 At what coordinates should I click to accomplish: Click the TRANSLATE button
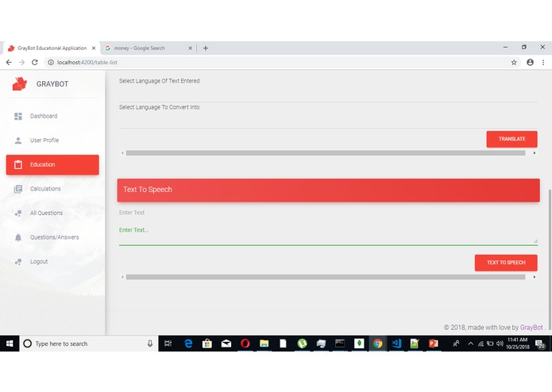click(x=511, y=139)
